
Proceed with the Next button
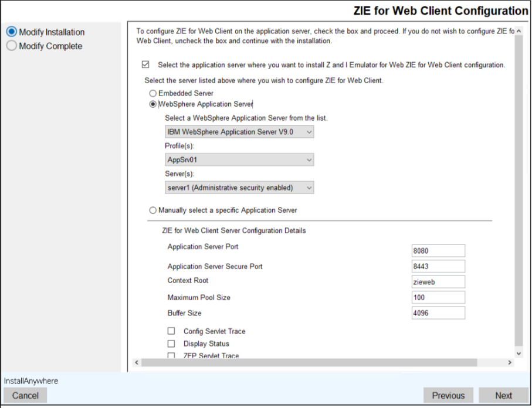(503, 396)
